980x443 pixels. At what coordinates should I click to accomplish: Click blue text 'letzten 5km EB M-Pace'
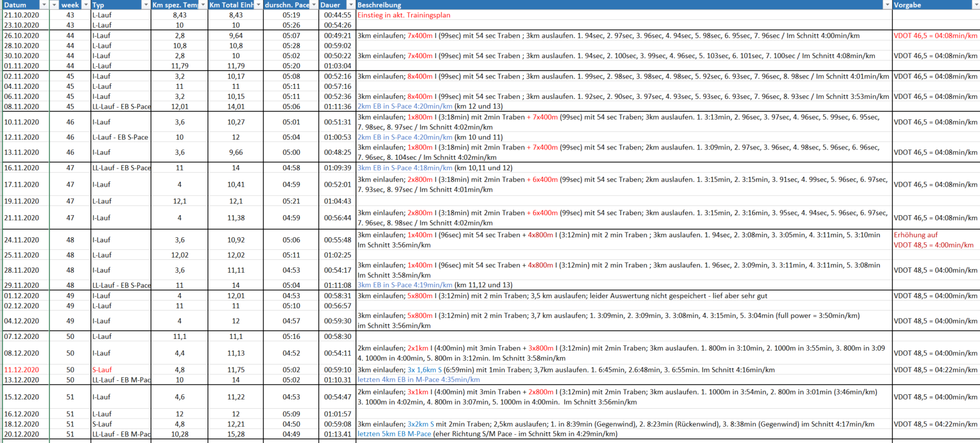tap(394, 434)
